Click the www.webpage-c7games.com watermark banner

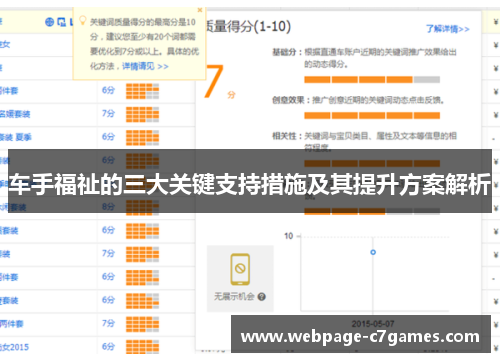click(x=361, y=334)
